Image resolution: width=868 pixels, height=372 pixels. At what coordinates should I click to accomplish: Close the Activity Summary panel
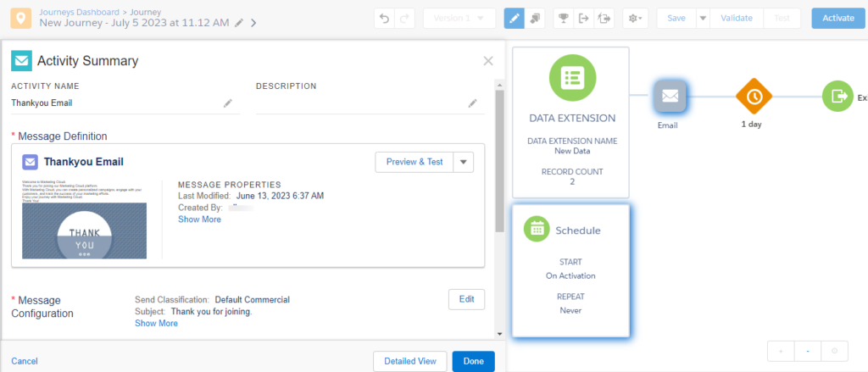click(x=487, y=61)
